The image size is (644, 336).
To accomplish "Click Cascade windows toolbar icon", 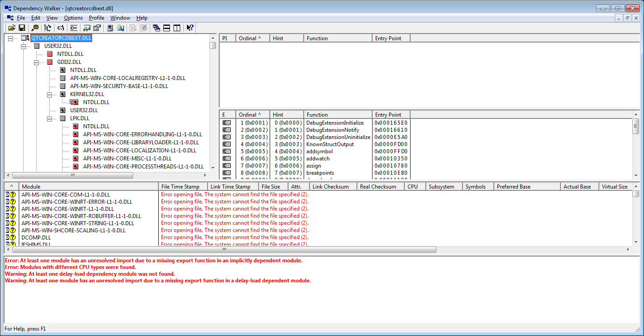I will click(x=157, y=28).
